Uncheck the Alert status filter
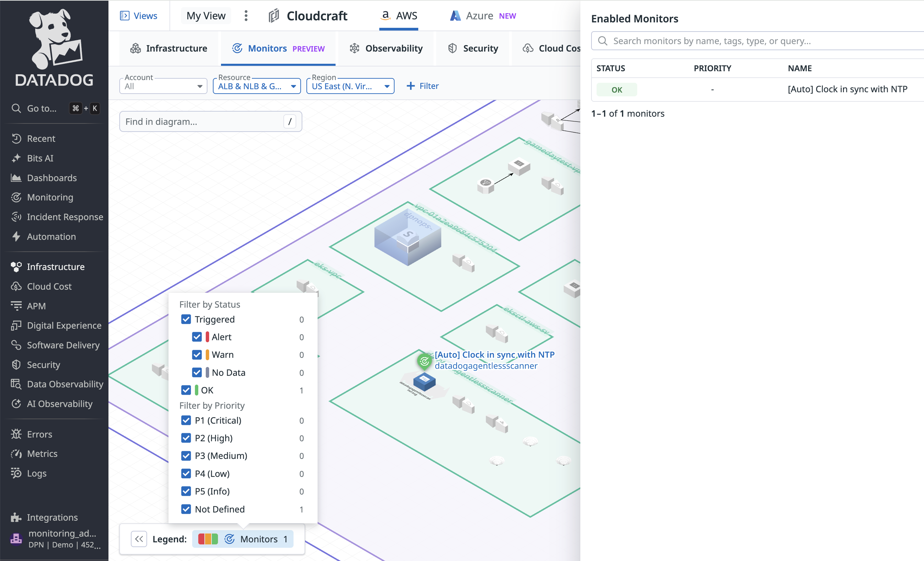The width and height of the screenshot is (924, 561). (x=197, y=337)
